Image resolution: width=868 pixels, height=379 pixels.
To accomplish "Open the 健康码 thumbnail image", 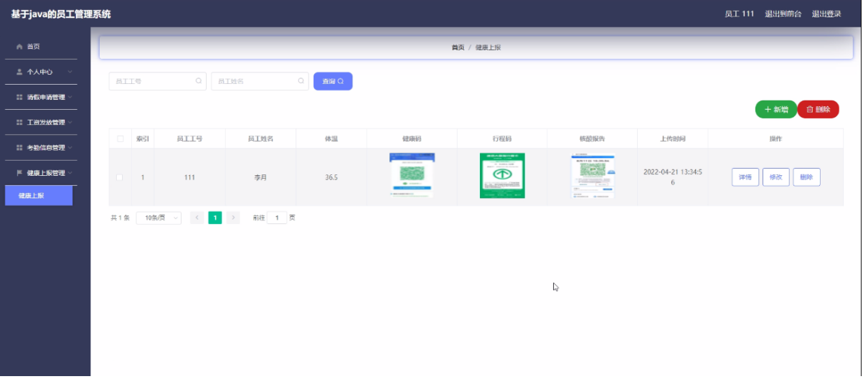I will (x=412, y=175).
